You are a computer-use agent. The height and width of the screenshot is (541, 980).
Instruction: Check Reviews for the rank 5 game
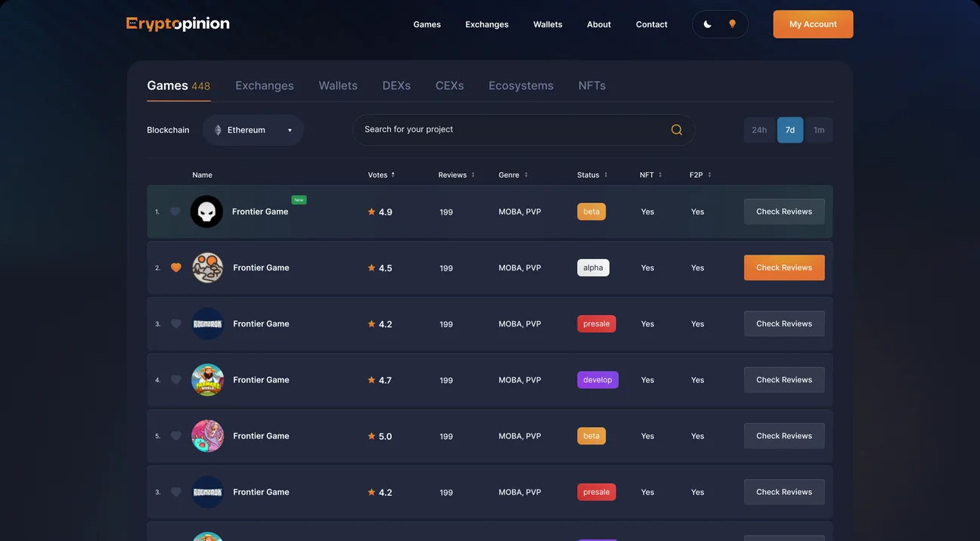[784, 436]
